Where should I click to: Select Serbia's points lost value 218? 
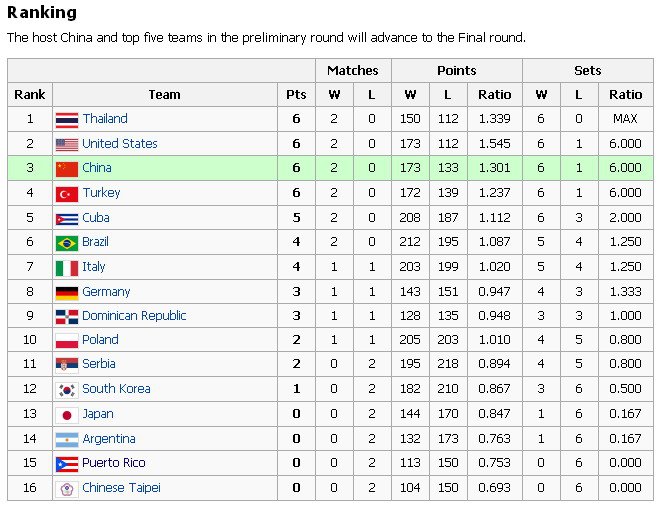coord(448,364)
